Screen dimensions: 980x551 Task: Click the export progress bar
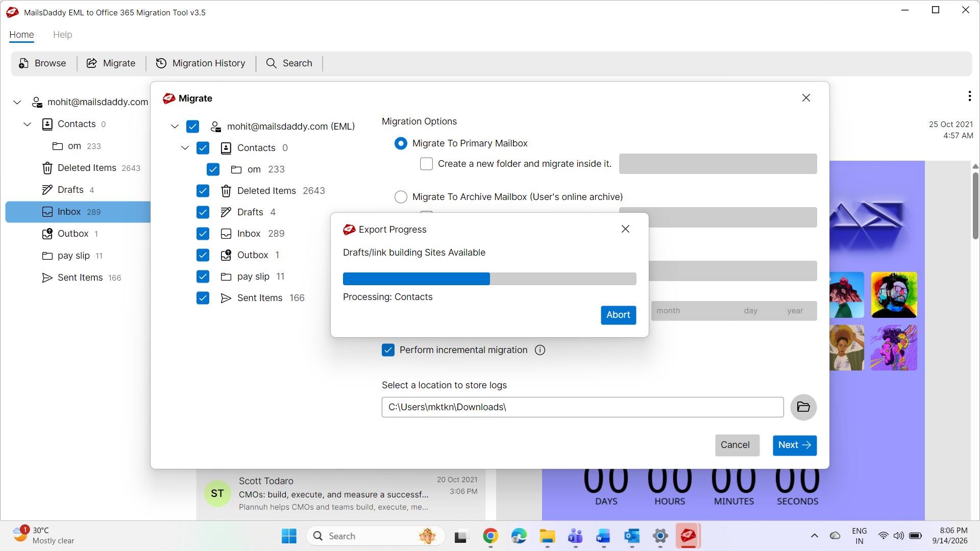pos(489,279)
